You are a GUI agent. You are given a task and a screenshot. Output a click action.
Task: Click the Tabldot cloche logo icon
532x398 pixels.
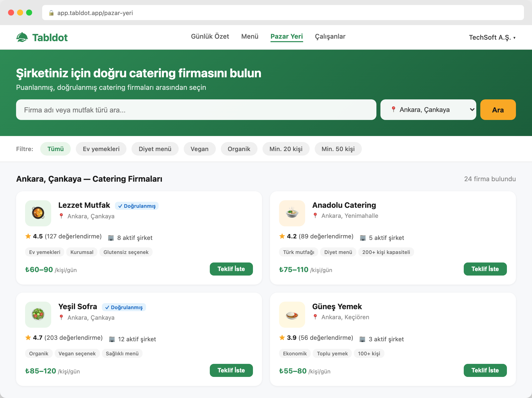[22, 37]
